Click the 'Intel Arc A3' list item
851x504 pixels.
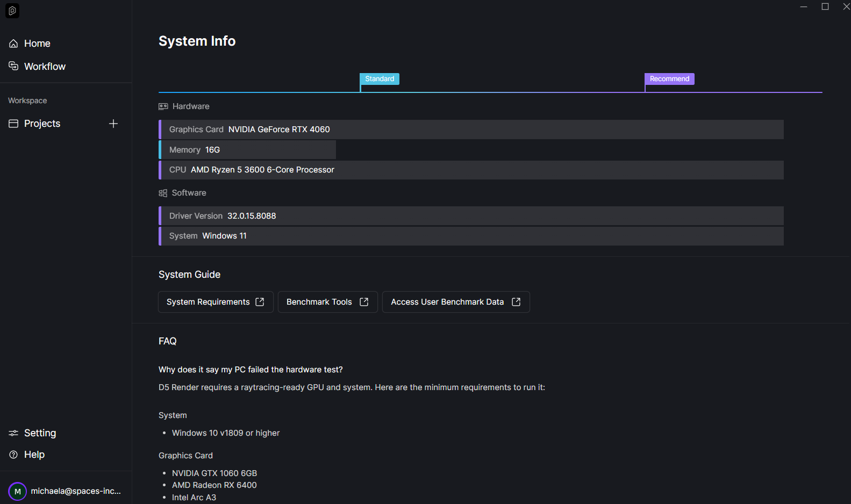[194, 498]
